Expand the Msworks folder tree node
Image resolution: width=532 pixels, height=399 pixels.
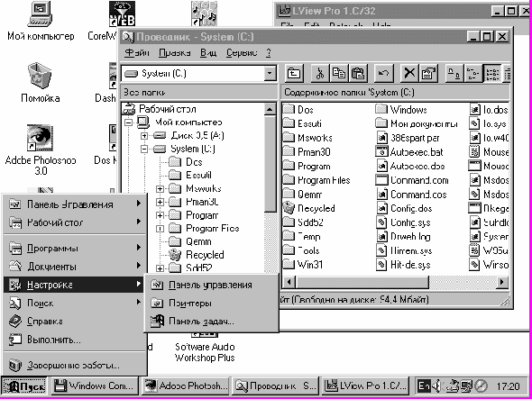(160, 189)
